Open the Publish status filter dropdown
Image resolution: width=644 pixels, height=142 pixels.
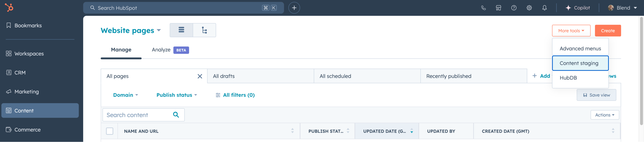[177, 95]
